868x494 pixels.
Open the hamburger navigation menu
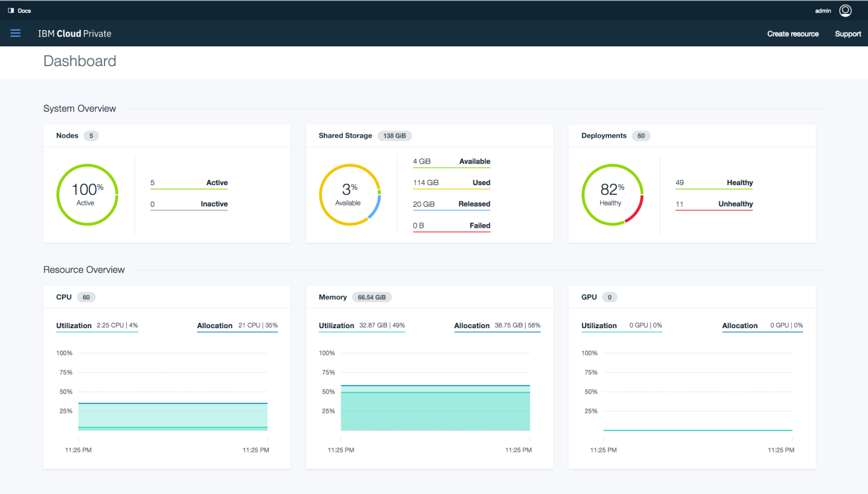(16, 34)
